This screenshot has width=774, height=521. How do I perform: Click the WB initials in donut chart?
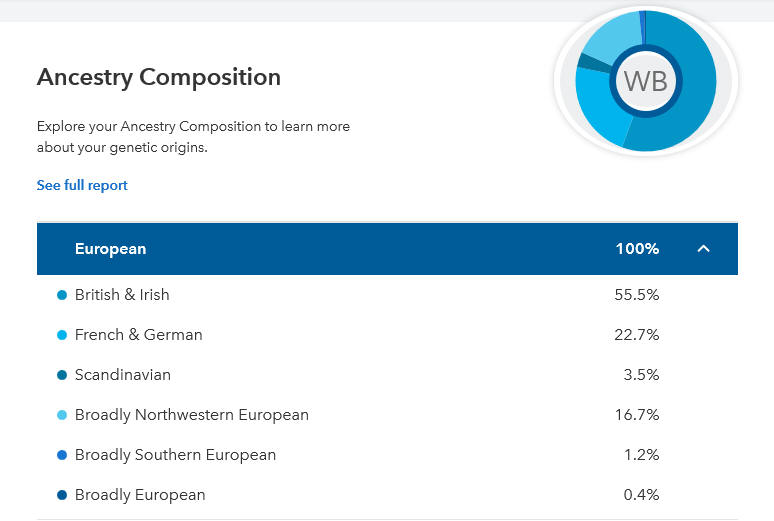pyautogui.click(x=645, y=81)
